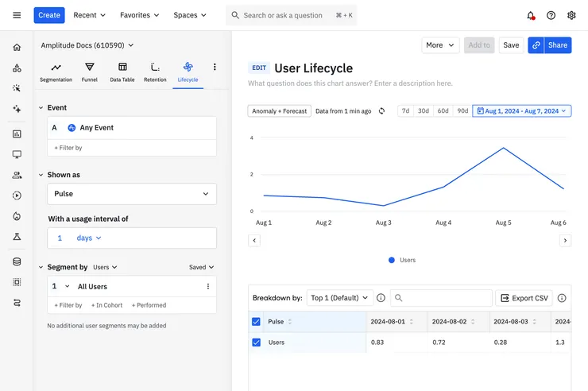Click the Create button
Image resolution: width=588 pixels, height=391 pixels.
pos(49,15)
